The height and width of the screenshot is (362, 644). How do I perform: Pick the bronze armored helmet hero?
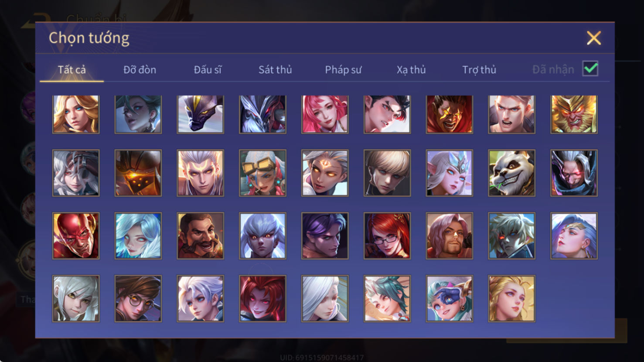[x=138, y=173]
